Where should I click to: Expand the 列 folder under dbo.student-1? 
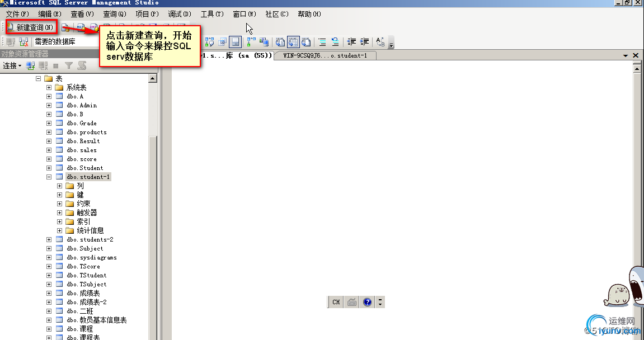[x=59, y=186]
